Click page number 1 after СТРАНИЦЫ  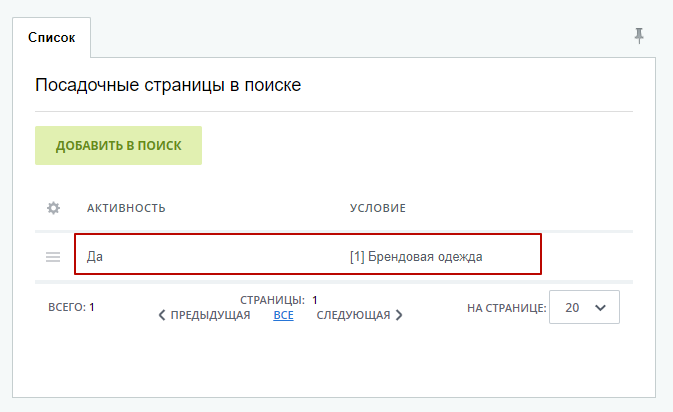point(315,299)
